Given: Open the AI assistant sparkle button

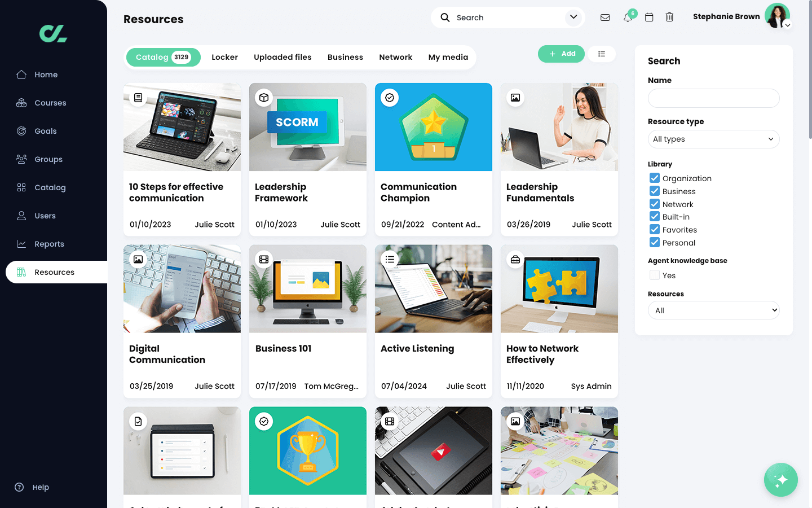Looking at the screenshot, I should click(x=781, y=480).
